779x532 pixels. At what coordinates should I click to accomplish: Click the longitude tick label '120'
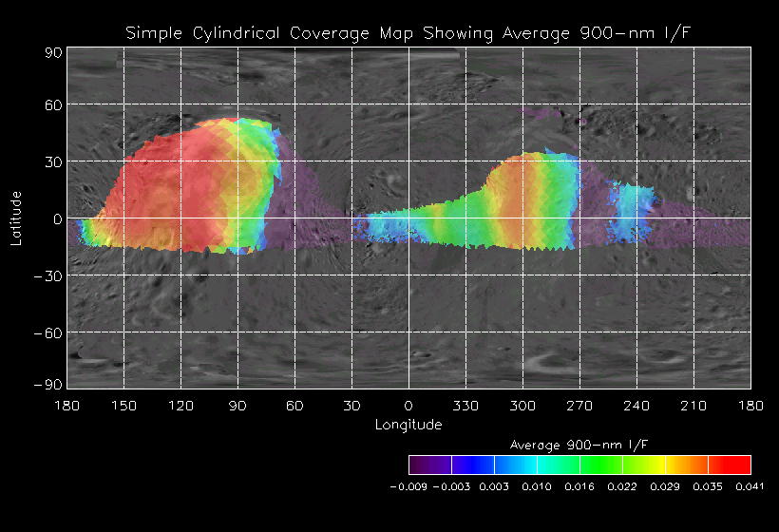coord(180,406)
